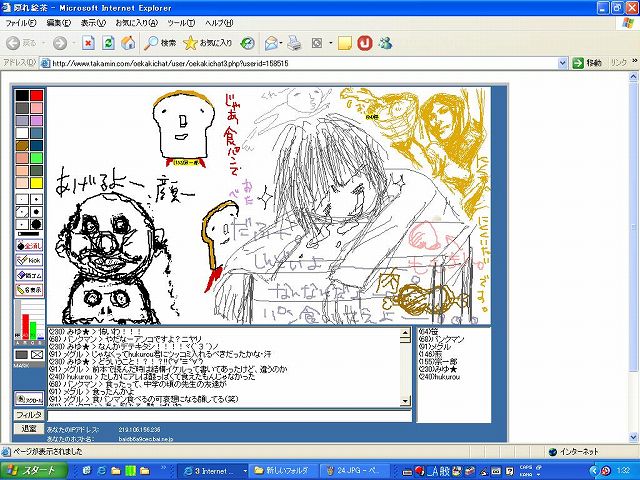This screenshot has width=640, height=480.
Task: Choose the smallest dot brush size
Action: point(22,199)
